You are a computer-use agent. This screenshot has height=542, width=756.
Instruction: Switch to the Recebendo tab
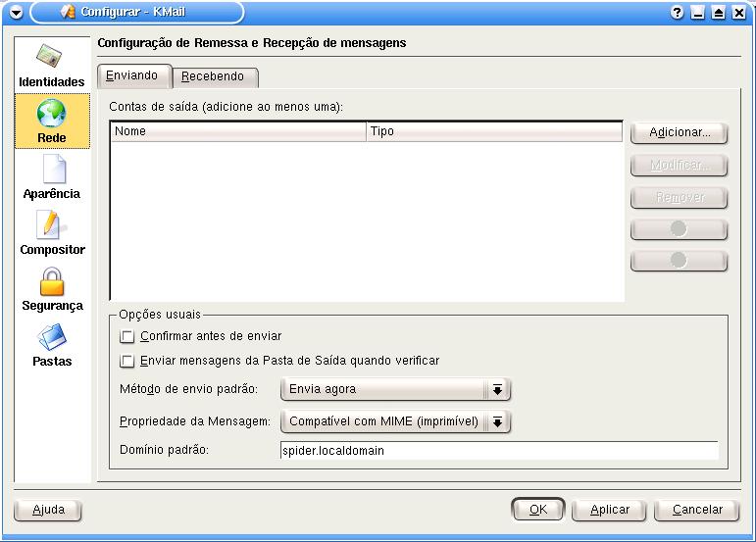pos(214,76)
